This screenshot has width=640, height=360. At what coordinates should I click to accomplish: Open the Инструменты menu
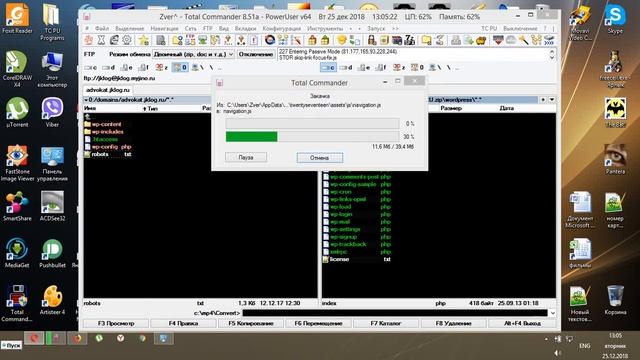coord(325,29)
